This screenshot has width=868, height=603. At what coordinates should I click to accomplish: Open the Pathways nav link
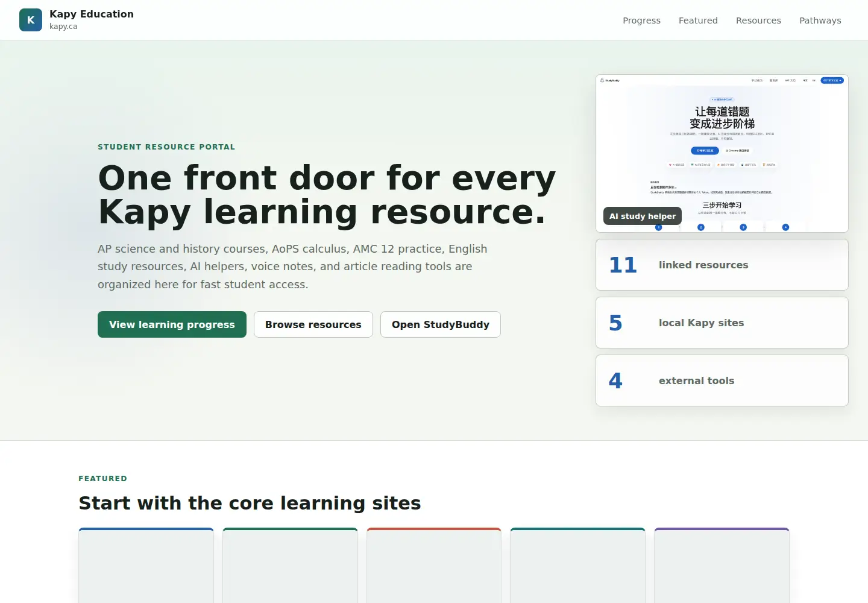820,21
